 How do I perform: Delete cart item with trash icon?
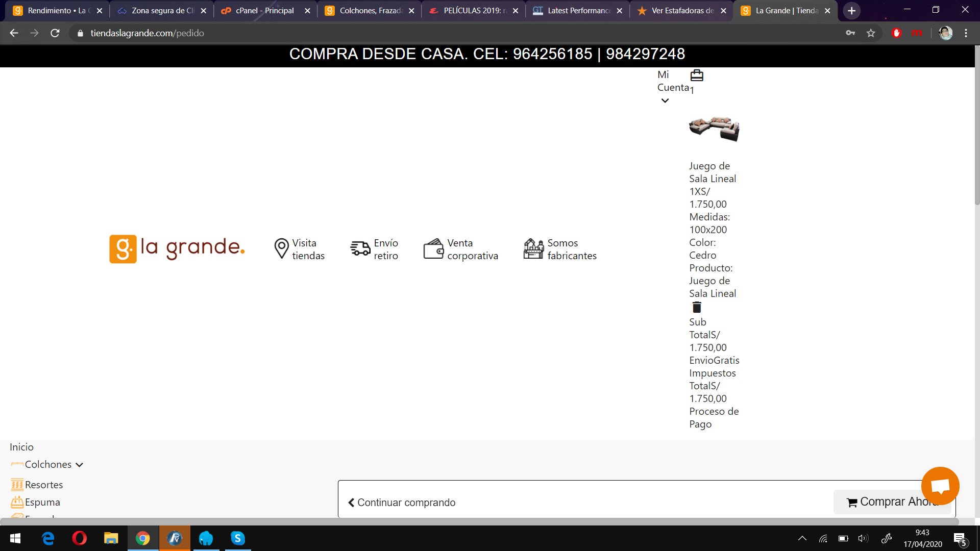pos(697,307)
